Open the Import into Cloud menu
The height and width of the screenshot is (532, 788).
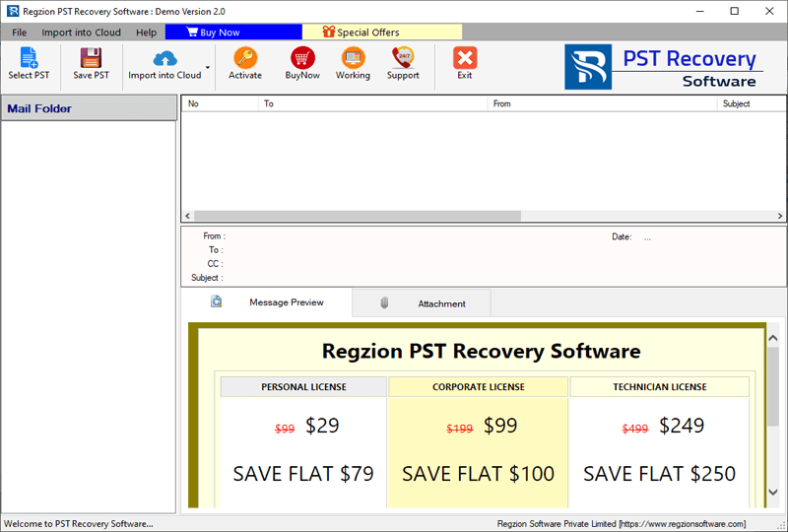click(x=81, y=33)
